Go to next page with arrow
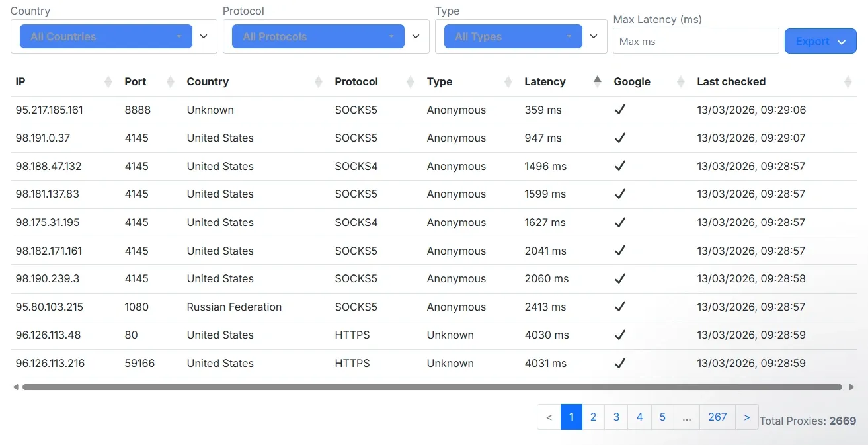This screenshot has width=868, height=445. [747, 417]
